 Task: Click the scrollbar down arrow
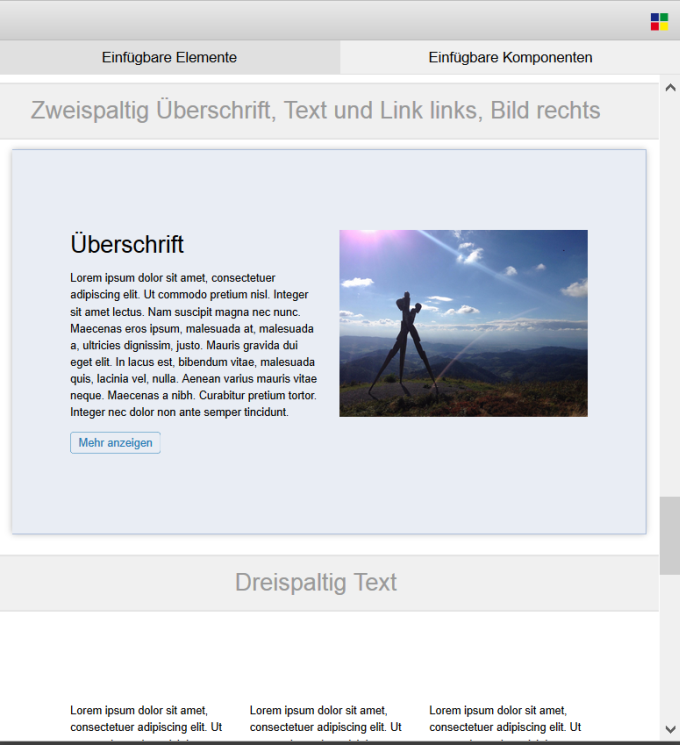point(670,729)
